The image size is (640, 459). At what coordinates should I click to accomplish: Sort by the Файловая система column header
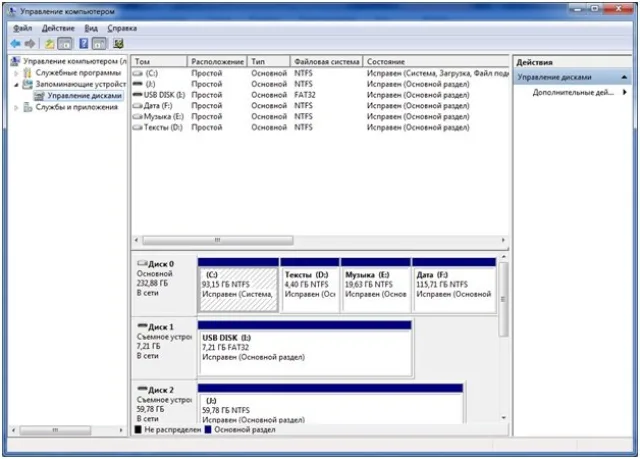pyautogui.click(x=327, y=62)
